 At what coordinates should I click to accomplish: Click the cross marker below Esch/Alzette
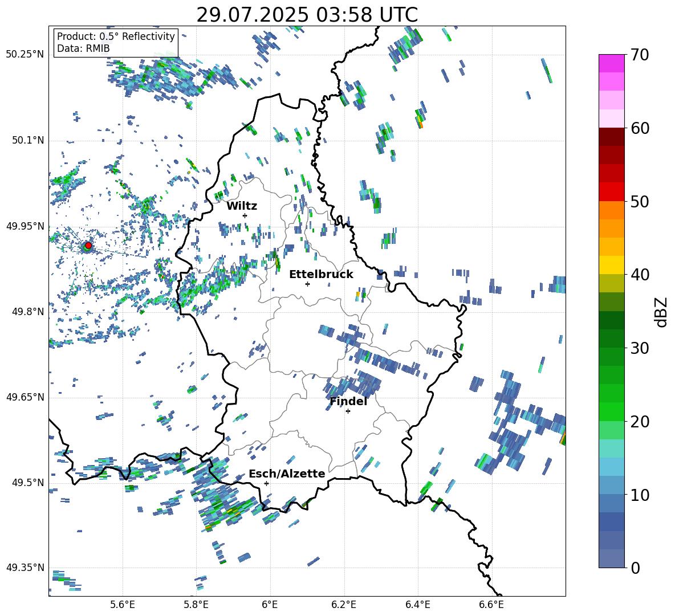click(x=266, y=483)
